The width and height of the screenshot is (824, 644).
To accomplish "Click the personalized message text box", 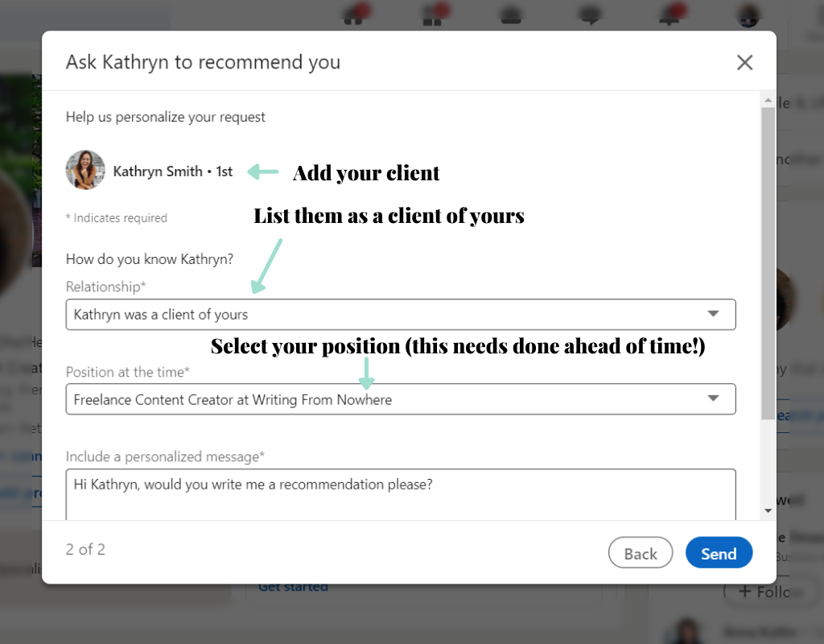I will tap(401, 494).
